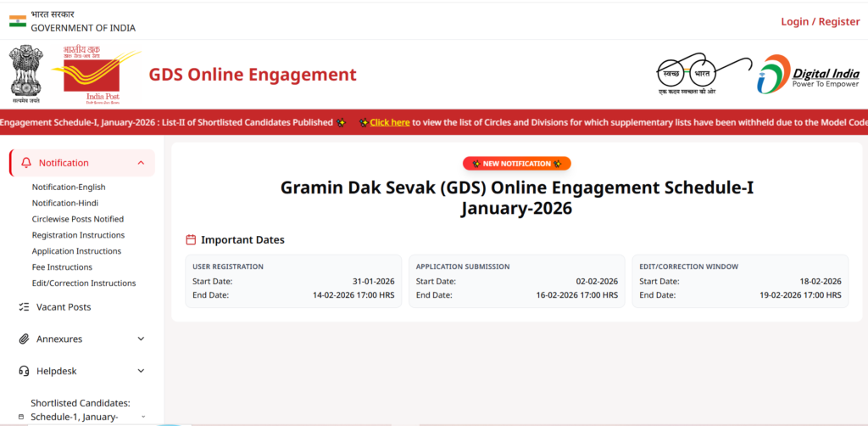The image size is (868, 426).
Task: Open Circlewise Posts Notified
Action: point(78,219)
